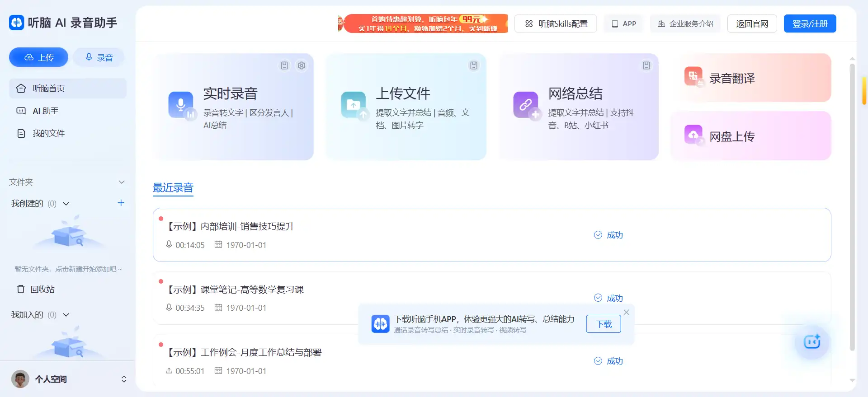Click scrollbar up arrow
This screenshot has width=868, height=397.
pyautogui.click(x=852, y=59)
